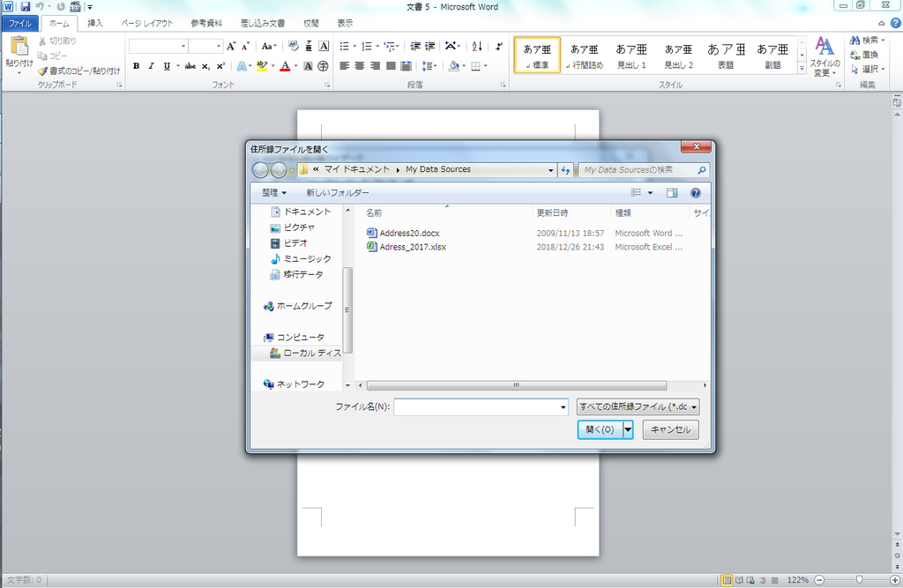Click the Text Effects glowing A icon
The height and width of the screenshot is (588, 903).
click(x=242, y=66)
